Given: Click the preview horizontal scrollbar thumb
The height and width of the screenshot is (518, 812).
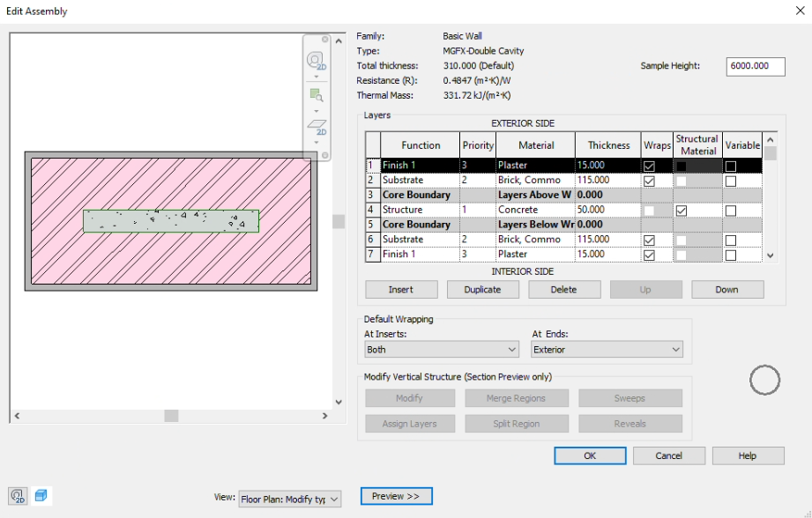Looking at the screenshot, I should (171, 416).
